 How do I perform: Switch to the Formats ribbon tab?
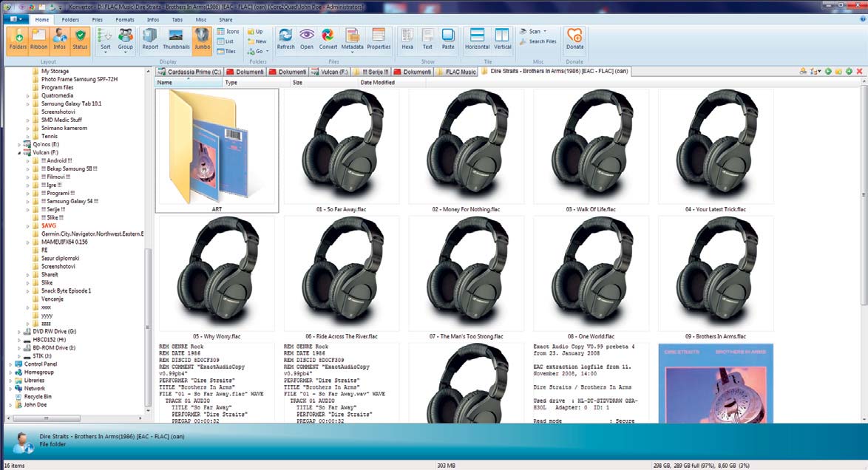[125, 20]
